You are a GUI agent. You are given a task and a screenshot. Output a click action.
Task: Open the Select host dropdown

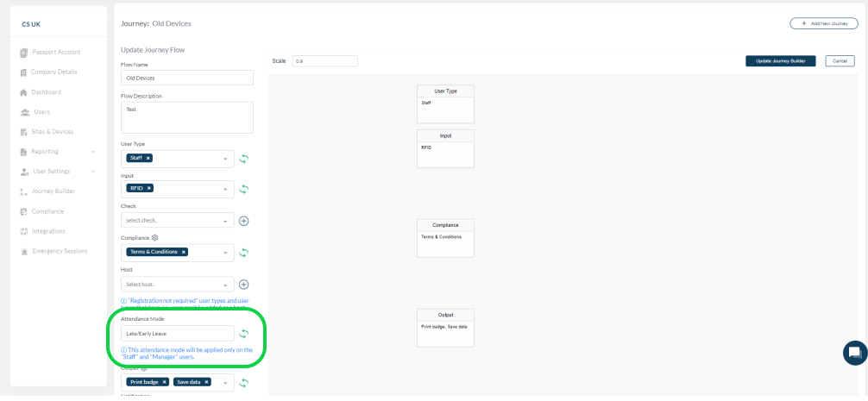point(177,285)
